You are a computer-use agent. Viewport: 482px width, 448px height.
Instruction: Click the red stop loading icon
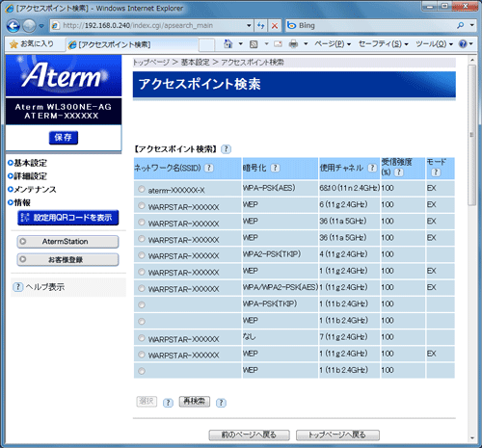tap(275, 26)
